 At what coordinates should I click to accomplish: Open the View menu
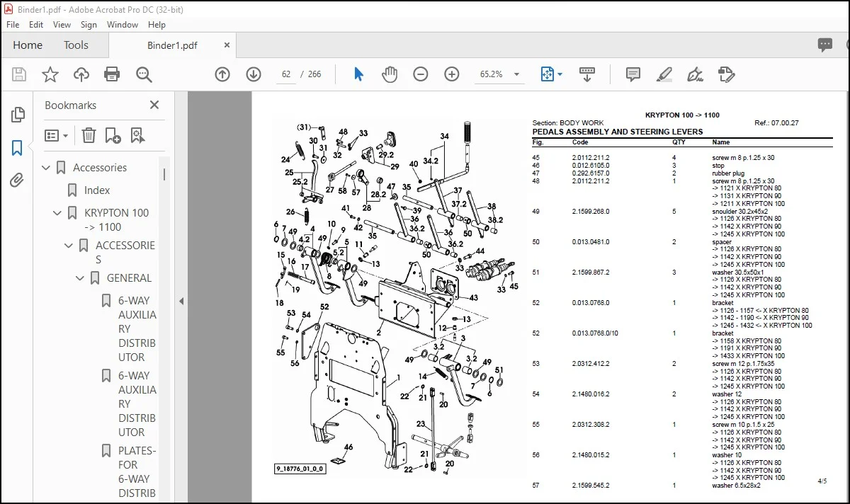coord(62,24)
